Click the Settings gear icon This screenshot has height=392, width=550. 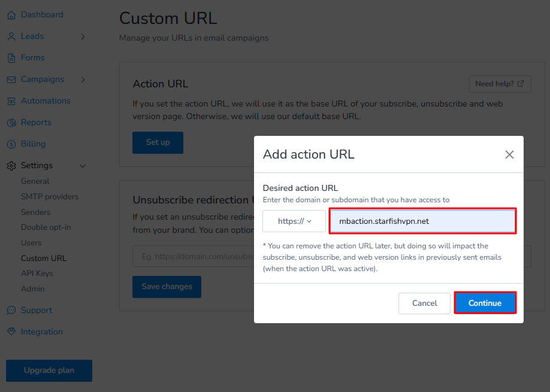pyautogui.click(x=11, y=166)
